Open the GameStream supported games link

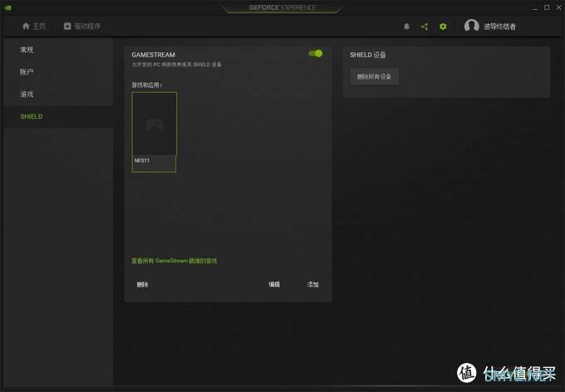(x=174, y=261)
